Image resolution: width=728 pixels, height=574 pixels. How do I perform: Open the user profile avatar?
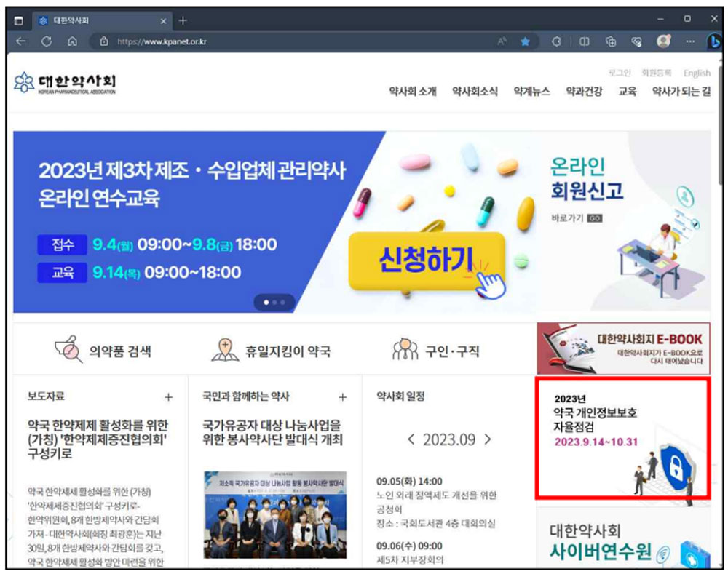click(663, 41)
